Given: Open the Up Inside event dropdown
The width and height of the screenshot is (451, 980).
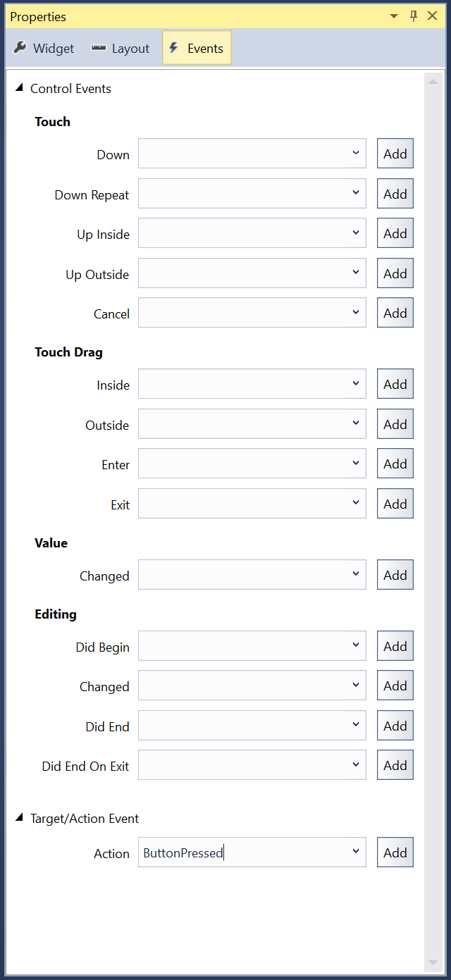Looking at the screenshot, I should pyautogui.click(x=357, y=233).
